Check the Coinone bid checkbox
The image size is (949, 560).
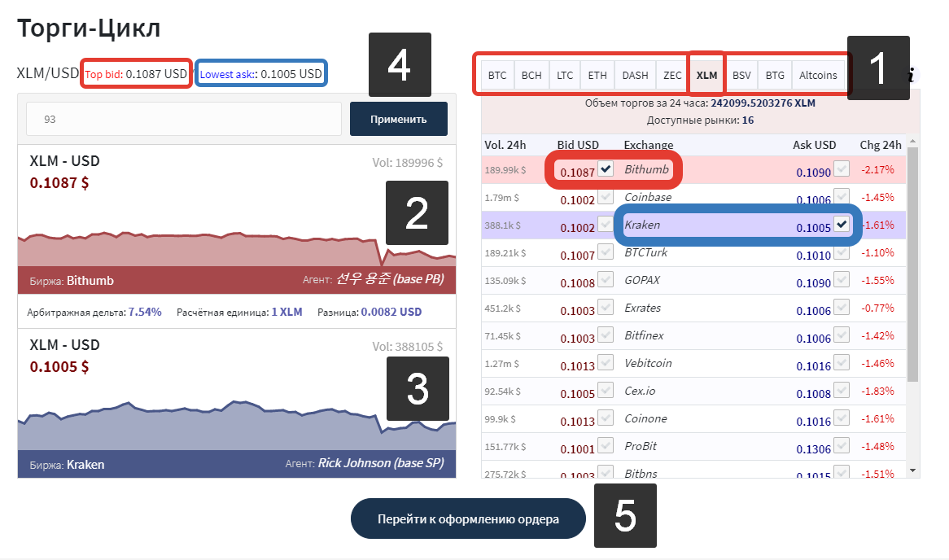[606, 418]
